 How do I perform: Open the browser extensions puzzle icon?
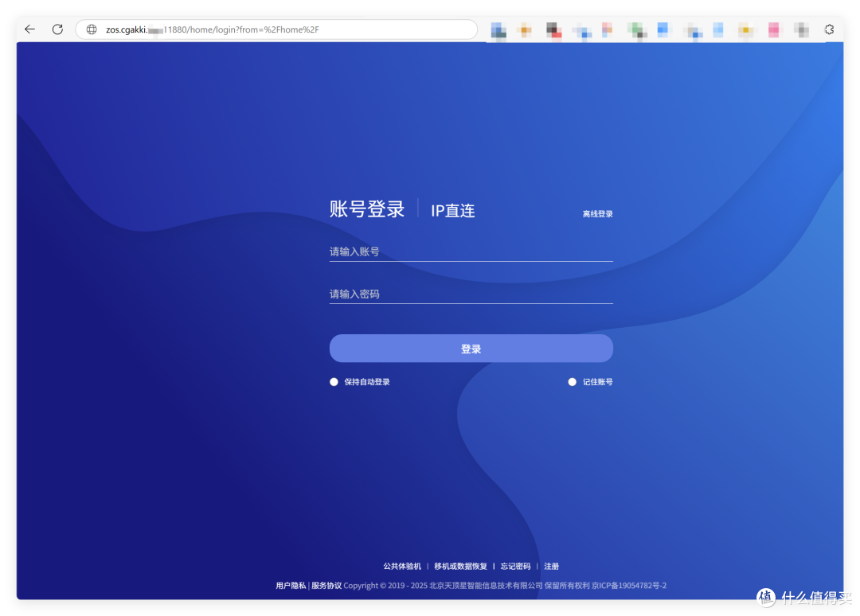coord(829,29)
